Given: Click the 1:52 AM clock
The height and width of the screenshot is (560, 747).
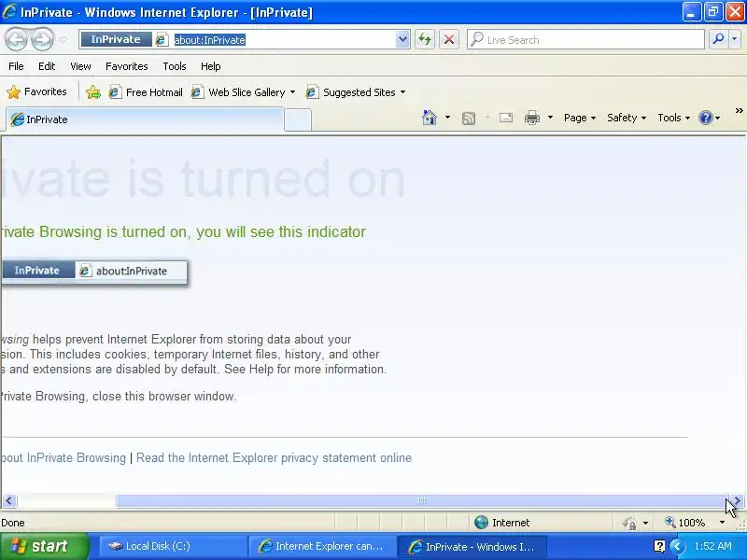Looking at the screenshot, I should (x=712, y=546).
